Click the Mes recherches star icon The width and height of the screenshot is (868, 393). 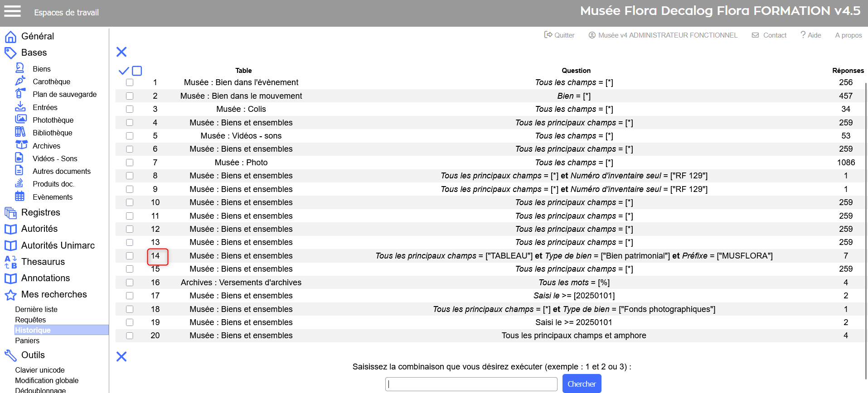click(x=10, y=295)
